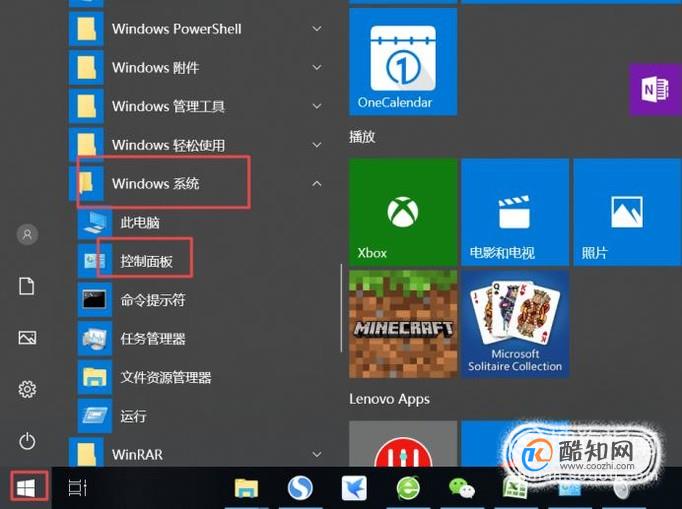Open Pictures from Start sidebar

pyautogui.click(x=27, y=338)
